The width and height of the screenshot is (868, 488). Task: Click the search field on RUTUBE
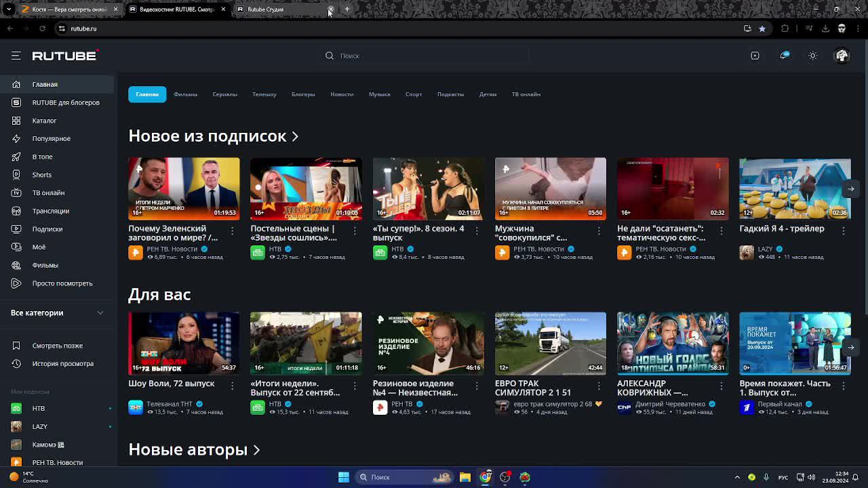426,56
